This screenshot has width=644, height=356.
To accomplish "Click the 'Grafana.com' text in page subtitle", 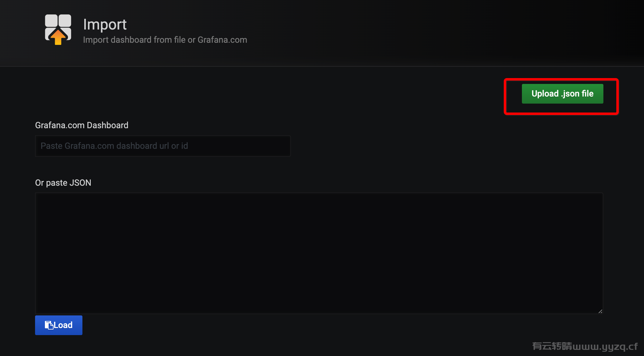I will click(222, 40).
